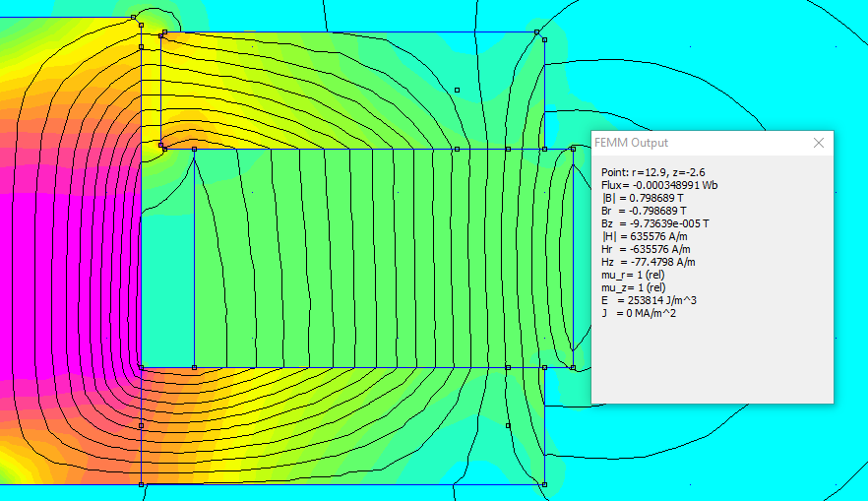Click the |H| = 635576 A/m line

click(645, 236)
